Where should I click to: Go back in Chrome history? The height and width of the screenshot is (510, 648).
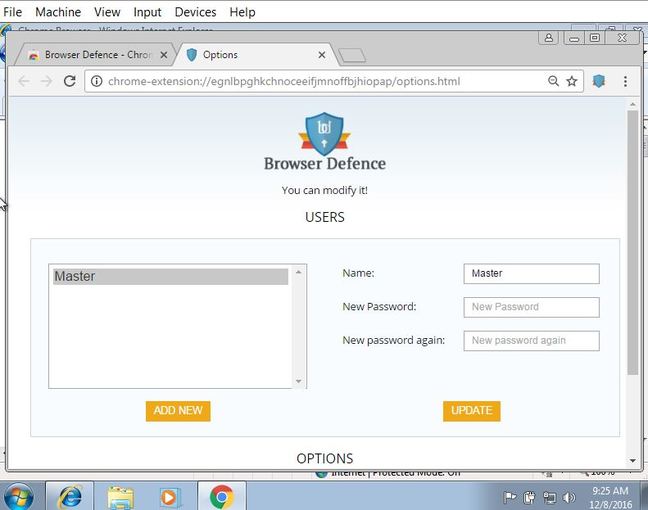pos(24,81)
